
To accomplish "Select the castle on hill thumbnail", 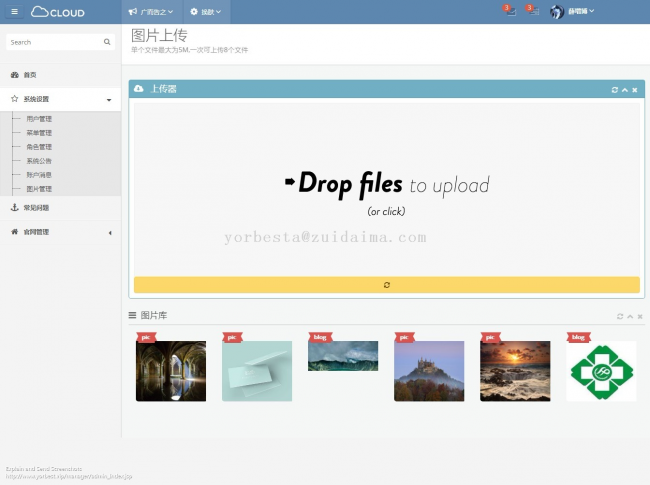I will [x=429, y=371].
